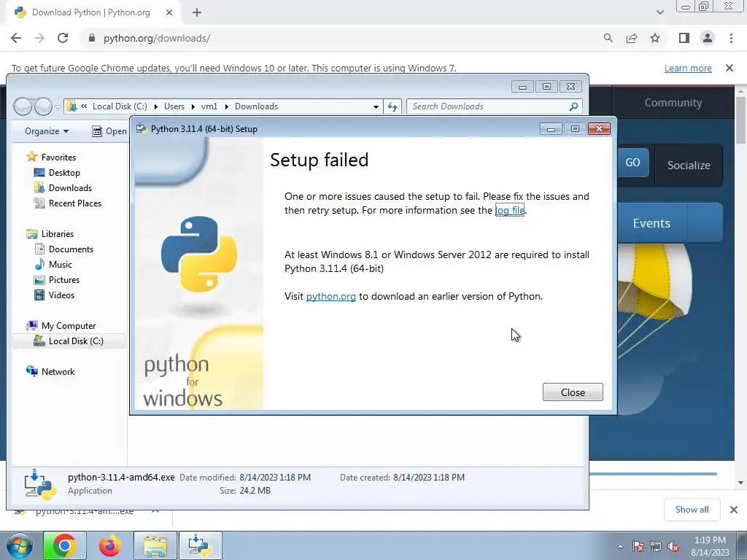Click the Chrome page vertical scrollbar
This screenshot has height=560, width=747.
[x=740, y=120]
